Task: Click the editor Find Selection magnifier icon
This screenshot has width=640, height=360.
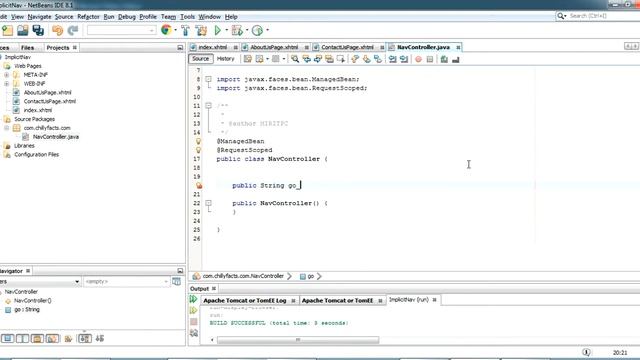Action: [x=295, y=59]
